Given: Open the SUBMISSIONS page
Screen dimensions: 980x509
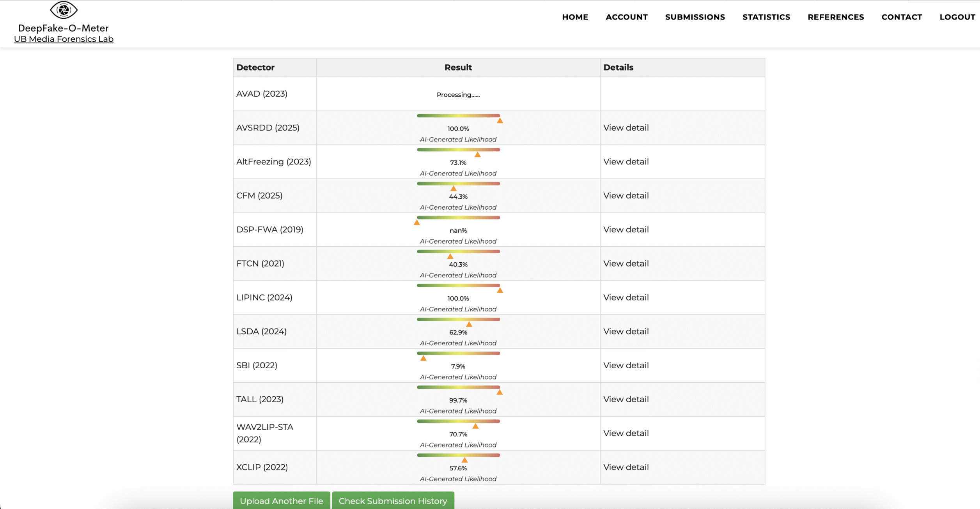Looking at the screenshot, I should click(695, 17).
